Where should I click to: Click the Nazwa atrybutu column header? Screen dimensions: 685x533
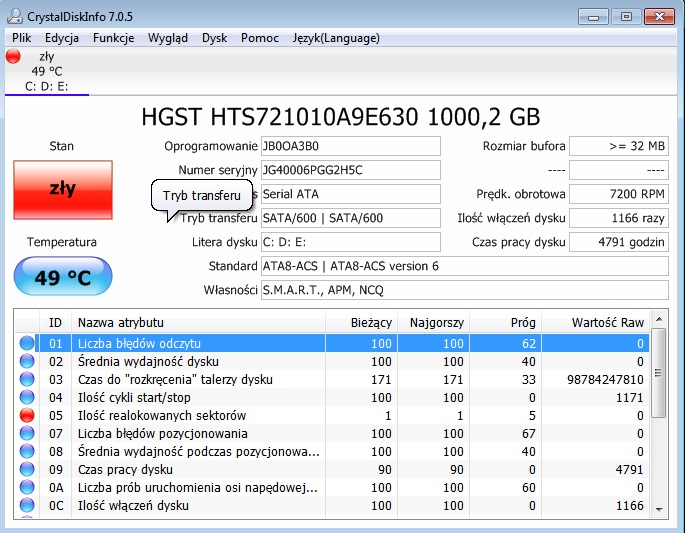coord(198,322)
